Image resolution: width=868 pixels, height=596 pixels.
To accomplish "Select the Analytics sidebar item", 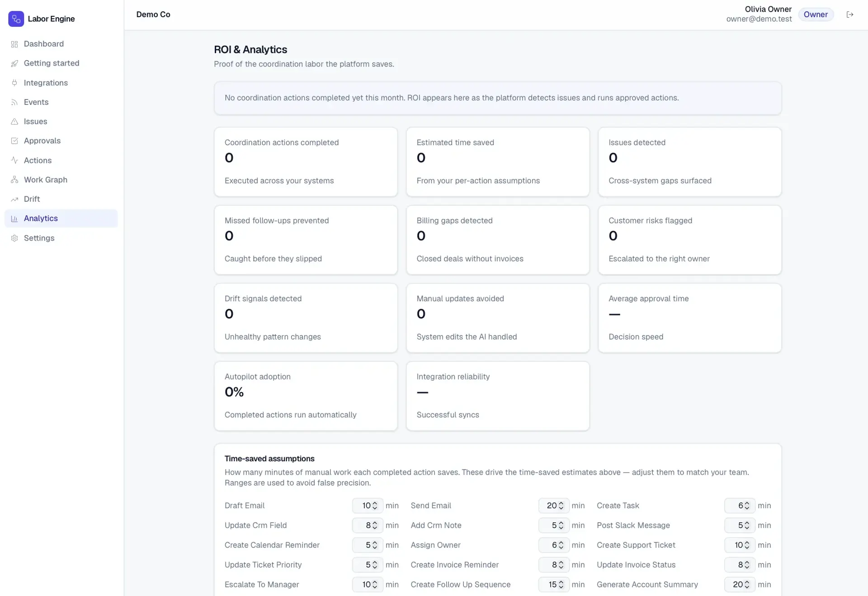I will 61,218.
